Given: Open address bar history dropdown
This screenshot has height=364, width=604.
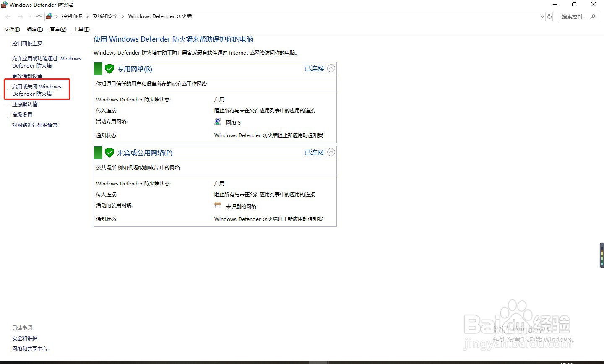Looking at the screenshot, I should click(x=542, y=17).
